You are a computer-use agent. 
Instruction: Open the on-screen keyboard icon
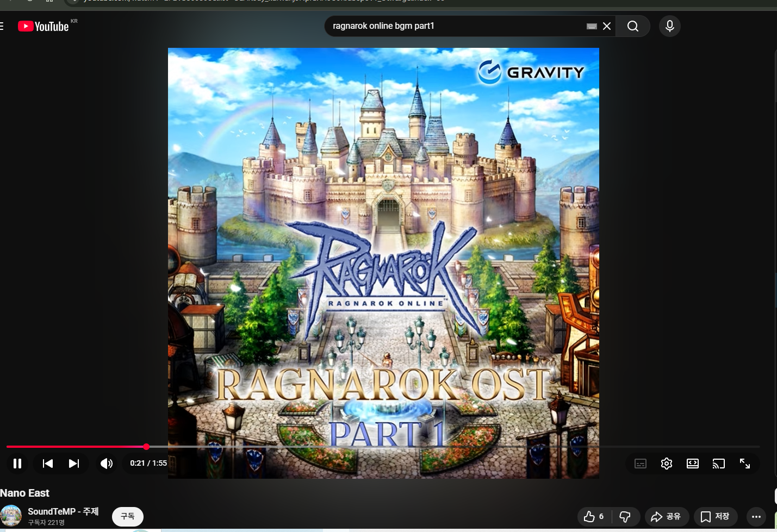point(592,26)
